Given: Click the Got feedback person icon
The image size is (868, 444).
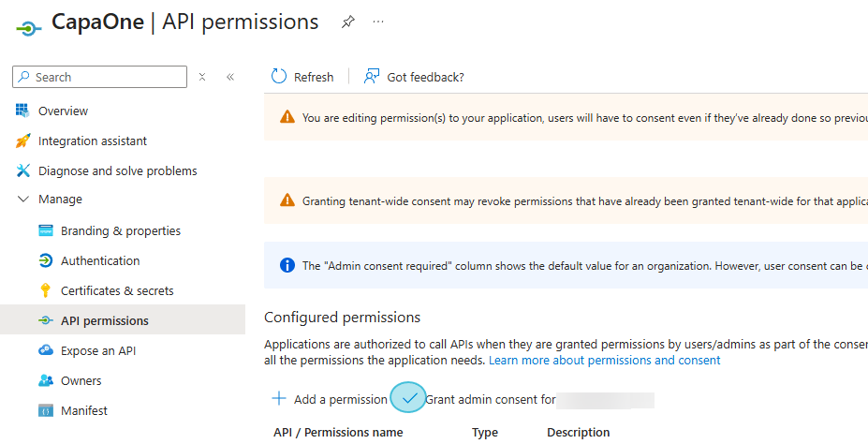Looking at the screenshot, I should coord(372,77).
